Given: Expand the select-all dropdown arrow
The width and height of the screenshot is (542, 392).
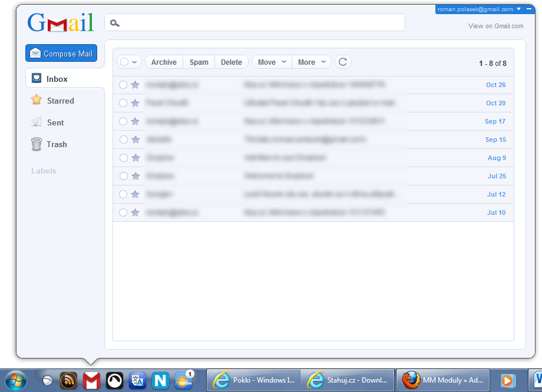Looking at the screenshot, I should pyautogui.click(x=134, y=62).
